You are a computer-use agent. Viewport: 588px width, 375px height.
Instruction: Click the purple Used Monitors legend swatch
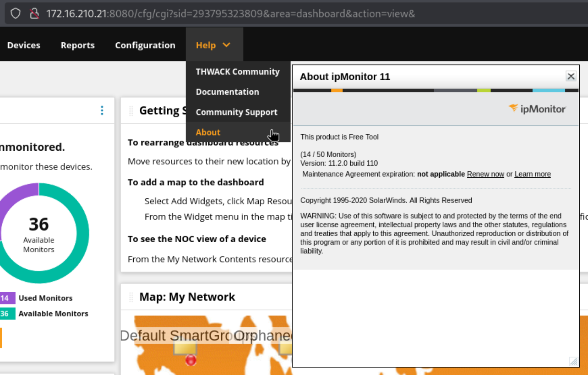(8, 298)
